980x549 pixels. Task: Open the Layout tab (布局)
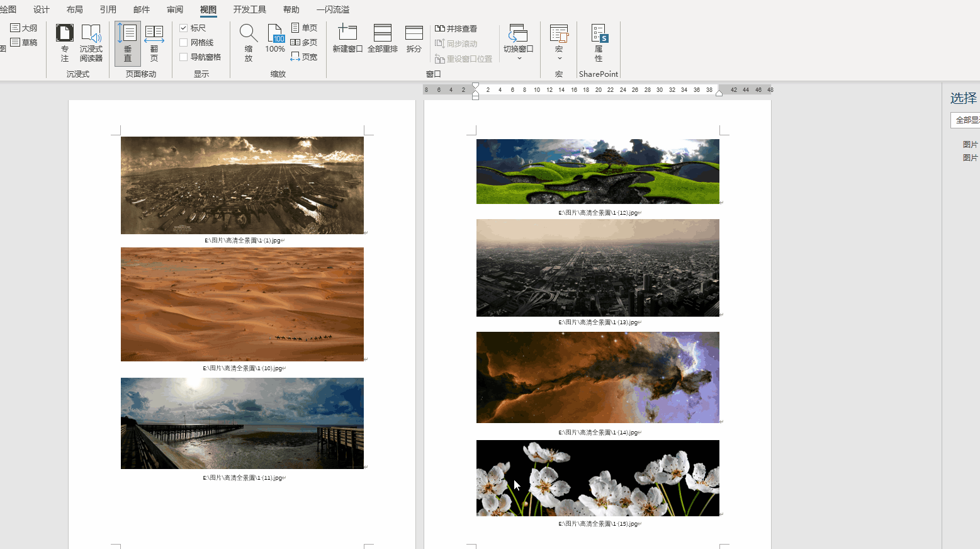point(75,9)
